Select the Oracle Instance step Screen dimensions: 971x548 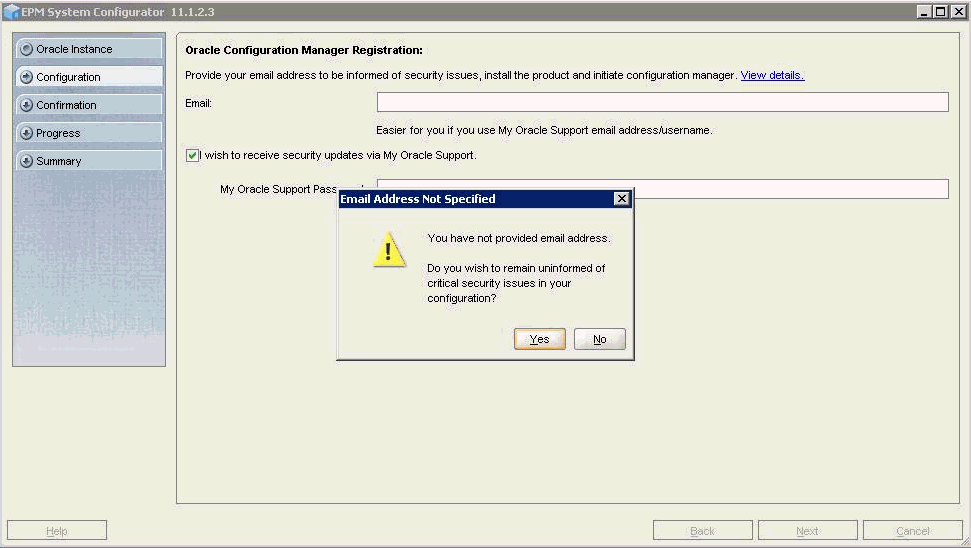[75, 49]
